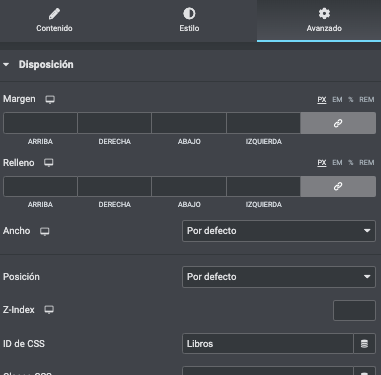Click the ID de CSS label
This screenshot has height=375, width=381.
(24, 344)
